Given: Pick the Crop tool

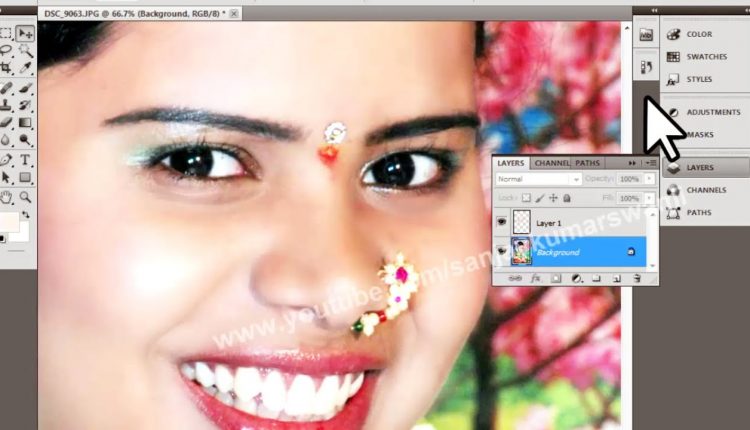Looking at the screenshot, I should coord(6,68).
